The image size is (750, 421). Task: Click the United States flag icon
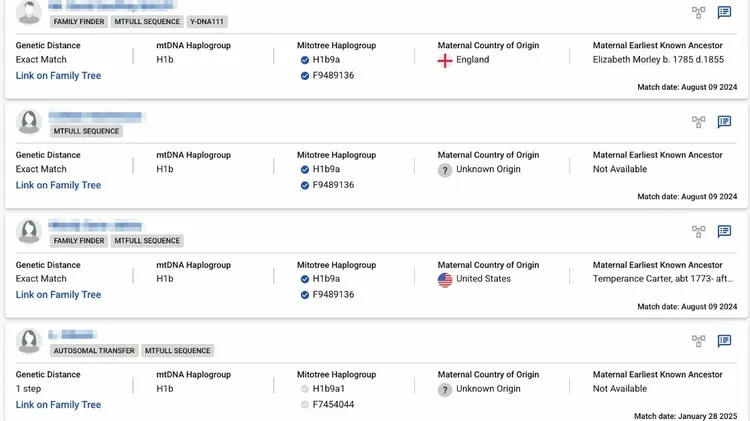pos(445,279)
